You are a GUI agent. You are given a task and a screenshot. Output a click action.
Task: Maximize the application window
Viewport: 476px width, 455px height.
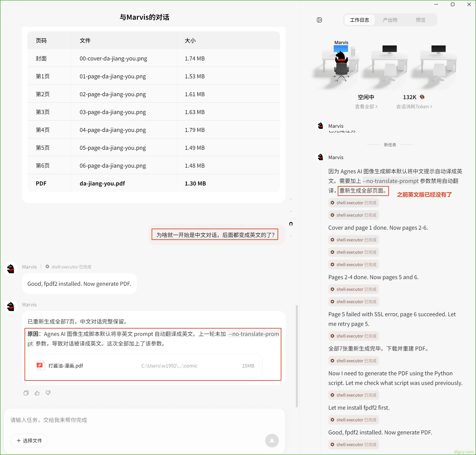pyautogui.click(x=452, y=4)
